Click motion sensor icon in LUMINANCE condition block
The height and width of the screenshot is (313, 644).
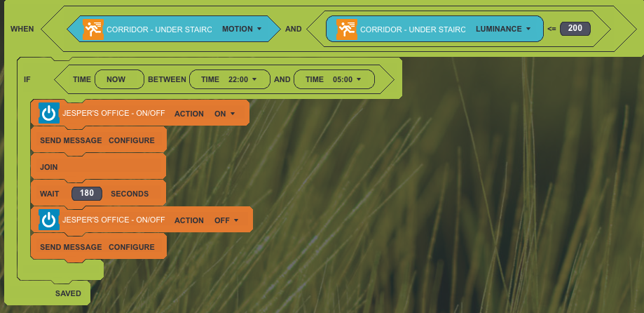(x=346, y=29)
